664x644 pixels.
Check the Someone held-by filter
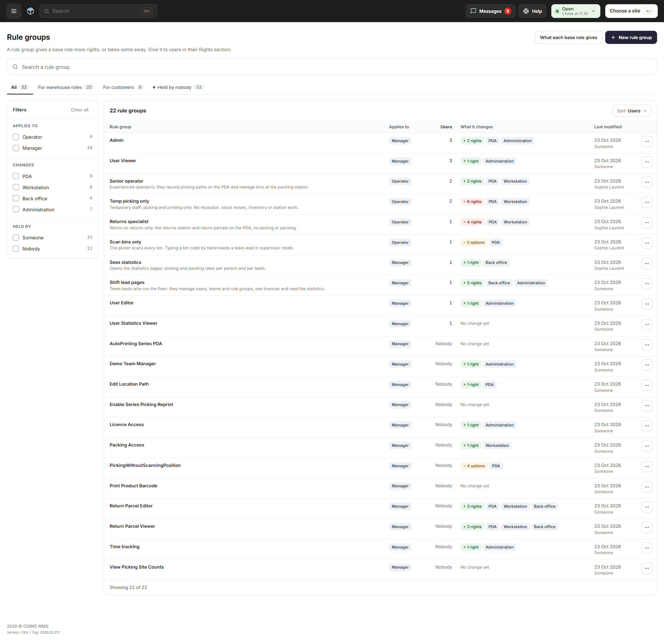pos(16,238)
